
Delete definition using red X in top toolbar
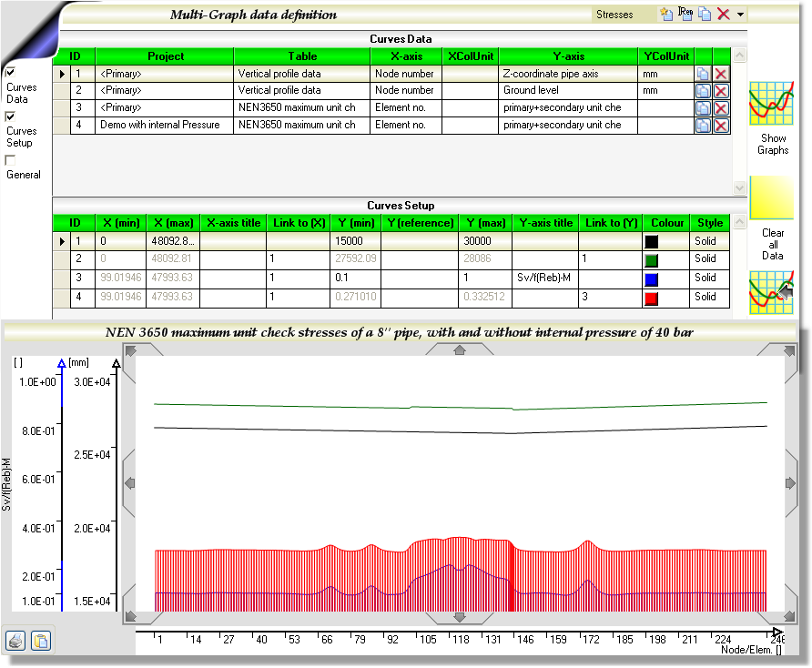[723, 14]
